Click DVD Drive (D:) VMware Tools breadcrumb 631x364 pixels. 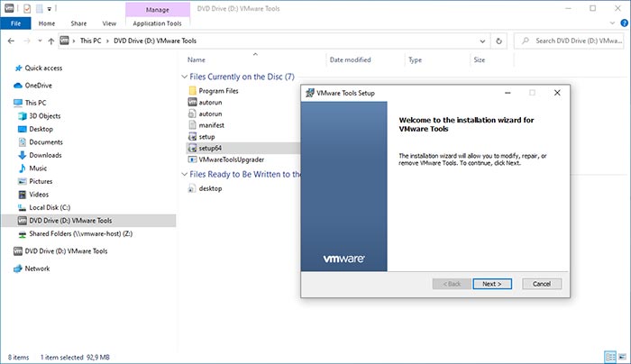click(x=155, y=41)
